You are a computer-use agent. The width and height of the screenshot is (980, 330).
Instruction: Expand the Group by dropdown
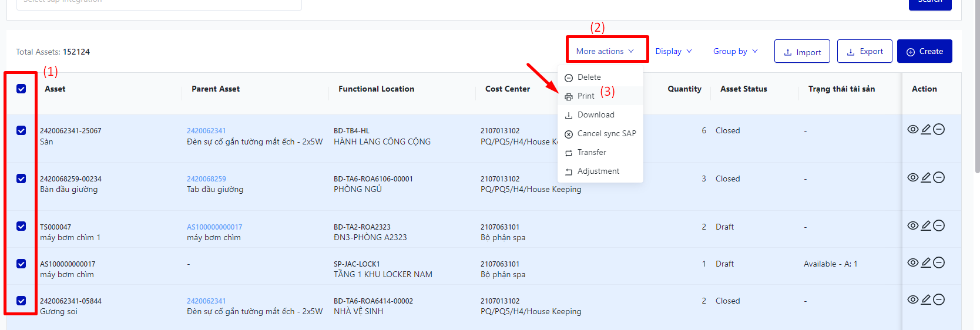(x=735, y=51)
